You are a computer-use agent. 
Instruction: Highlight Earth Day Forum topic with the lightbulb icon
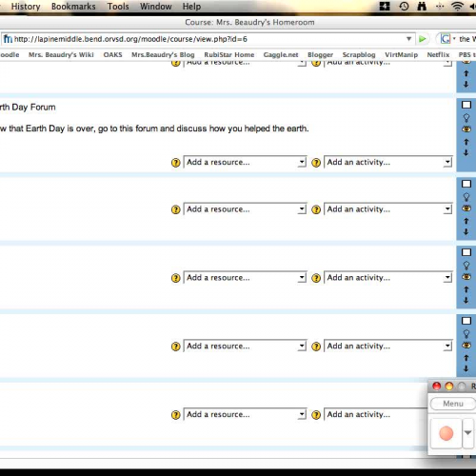pos(466,118)
